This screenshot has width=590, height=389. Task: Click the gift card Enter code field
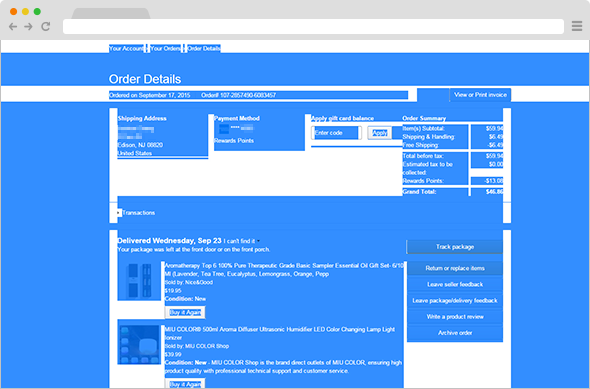tap(336, 133)
